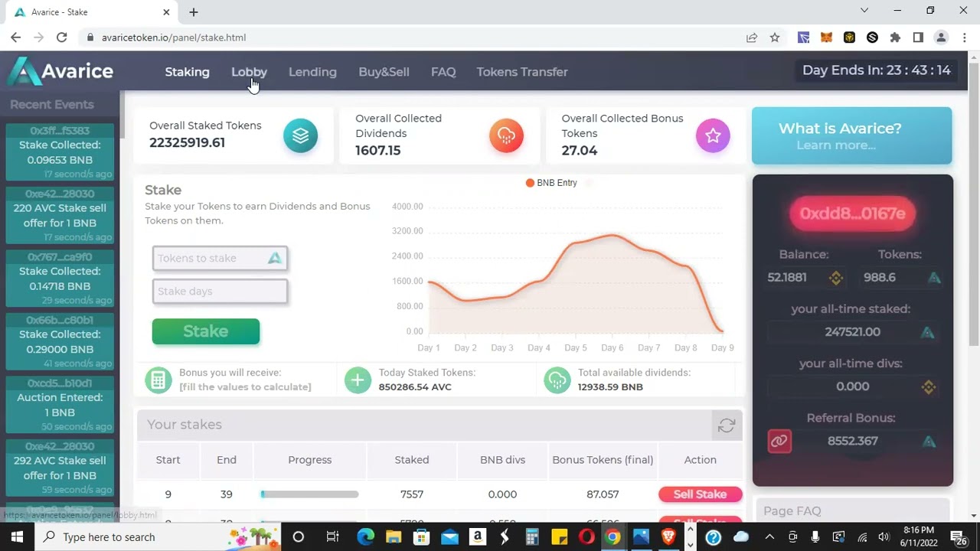Click the progress bar of the 7557 stake
Screen dimensions: 980x551
tap(309, 494)
